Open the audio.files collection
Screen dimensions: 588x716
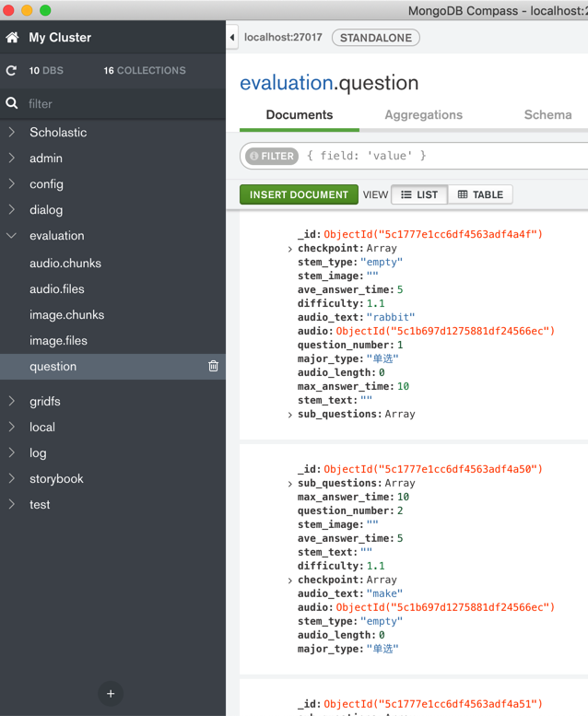pos(57,289)
